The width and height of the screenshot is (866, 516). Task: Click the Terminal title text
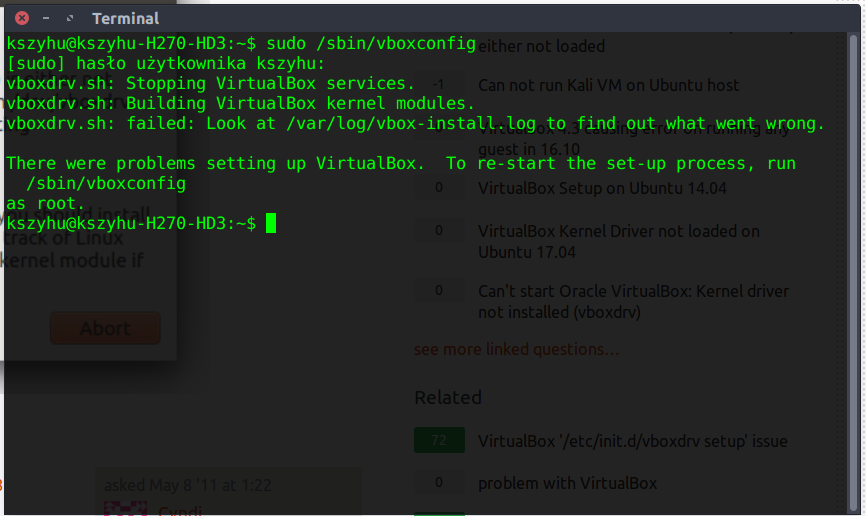pyautogui.click(x=125, y=19)
